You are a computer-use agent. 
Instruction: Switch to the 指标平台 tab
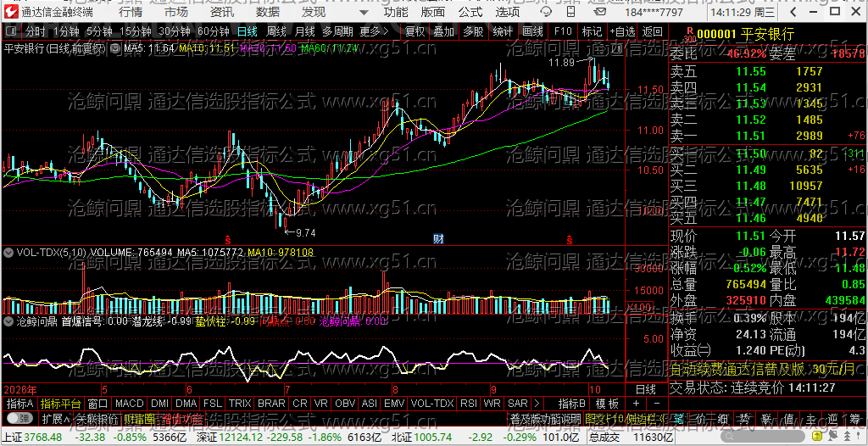pos(60,404)
